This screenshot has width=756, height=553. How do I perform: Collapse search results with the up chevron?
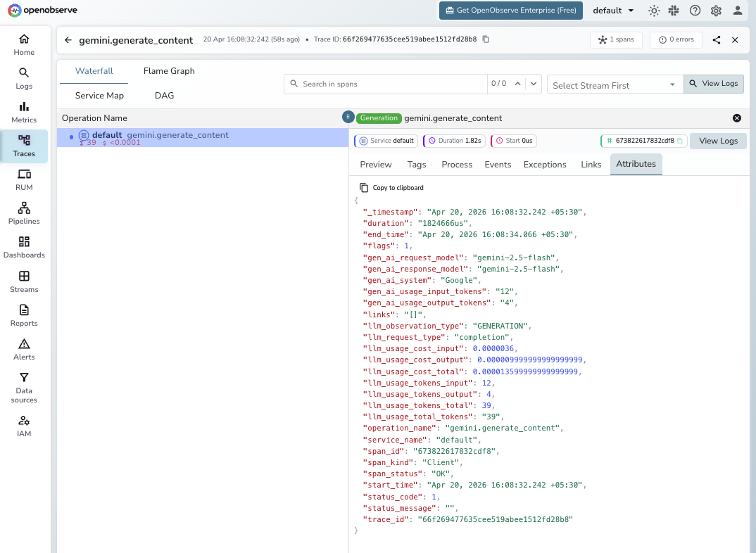[x=519, y=83]
